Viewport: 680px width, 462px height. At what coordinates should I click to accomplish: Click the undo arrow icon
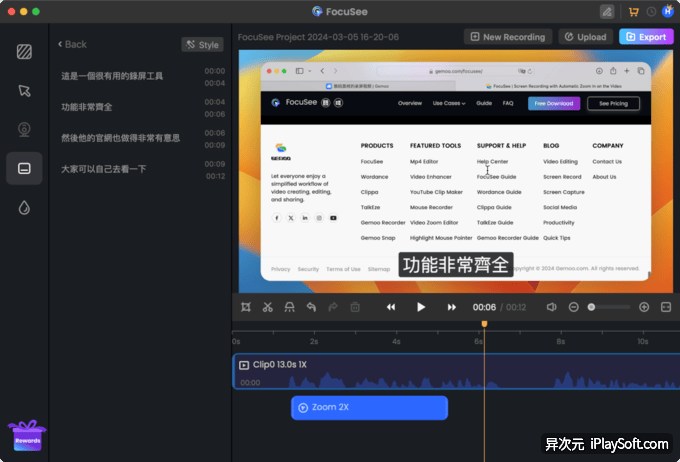pyautogui.click(x=311, y=307)
